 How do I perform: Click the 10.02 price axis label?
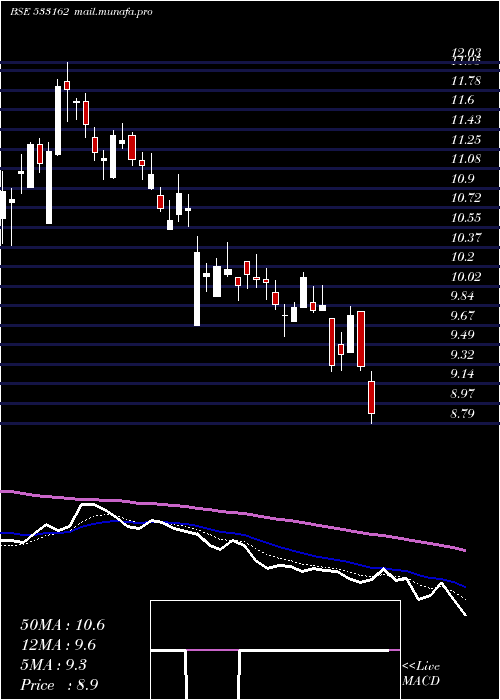[466, 277]
